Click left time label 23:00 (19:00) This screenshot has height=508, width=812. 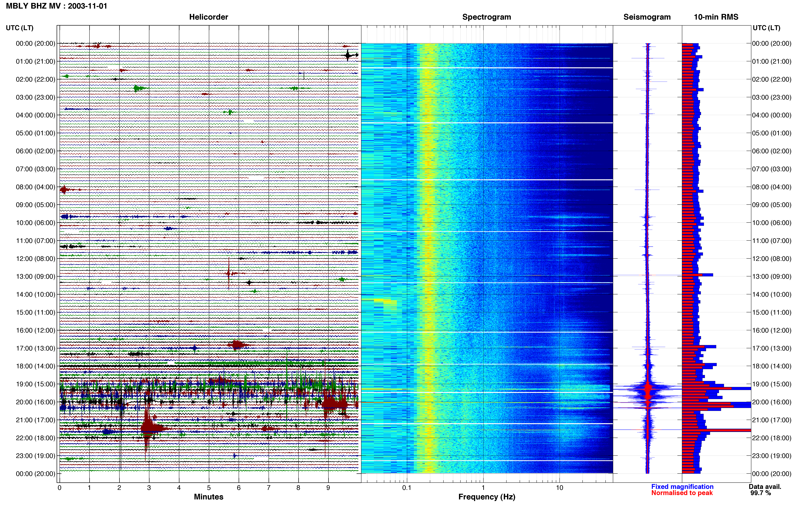click(35, 456)
